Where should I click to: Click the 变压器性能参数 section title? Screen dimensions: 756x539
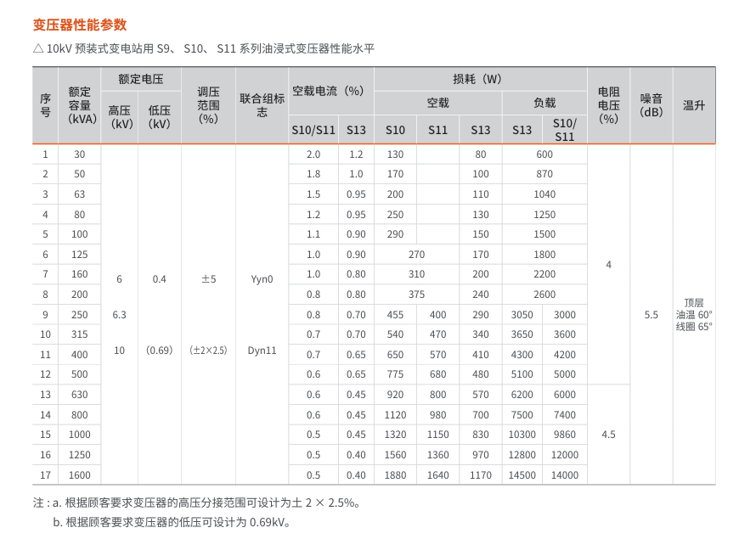(x=79, y=25)
